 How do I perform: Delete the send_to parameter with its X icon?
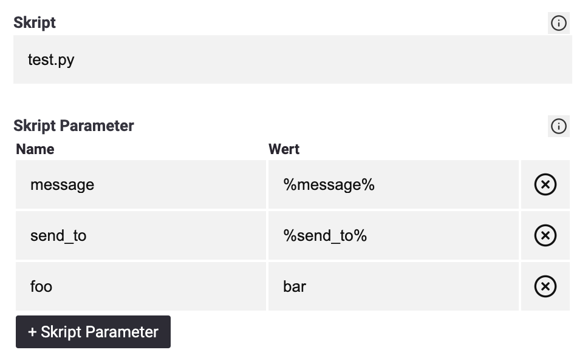point(545,235)
